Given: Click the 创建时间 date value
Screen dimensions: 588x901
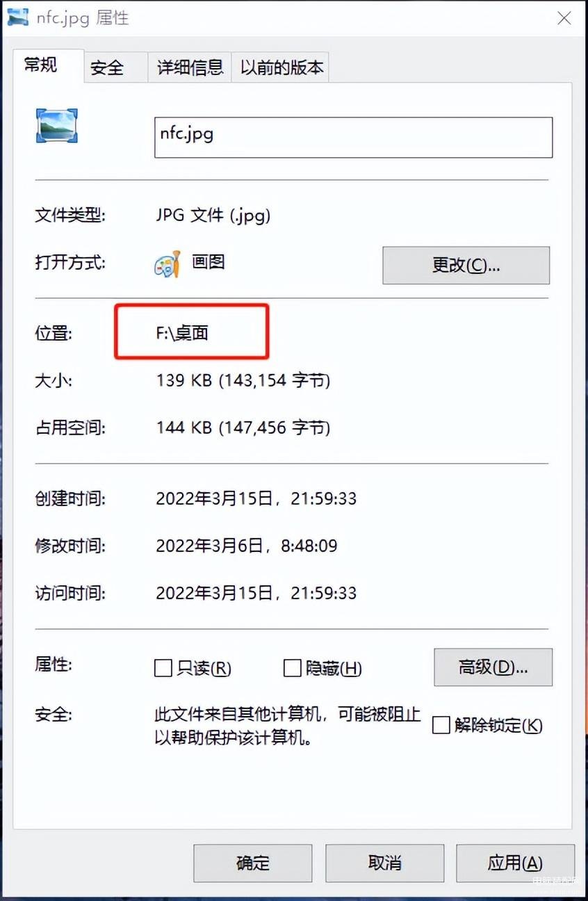Looking at the screenshot, I should click(256, 498).
